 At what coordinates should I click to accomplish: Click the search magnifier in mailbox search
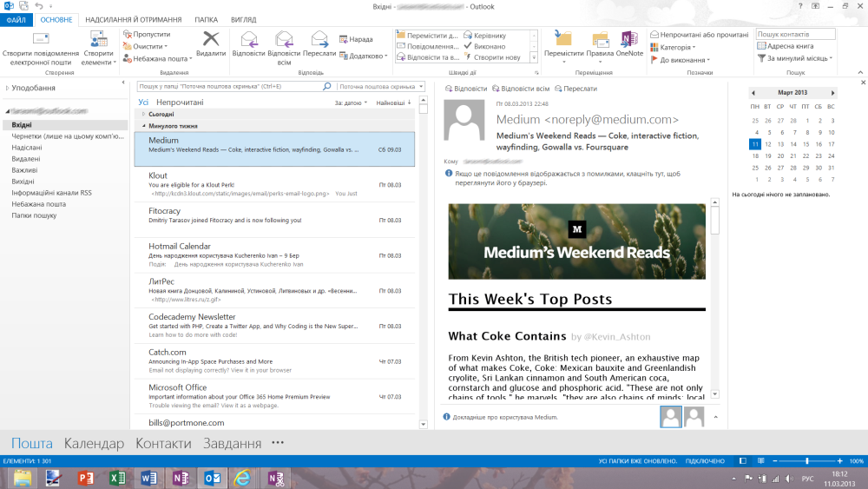tap(326, 86)
